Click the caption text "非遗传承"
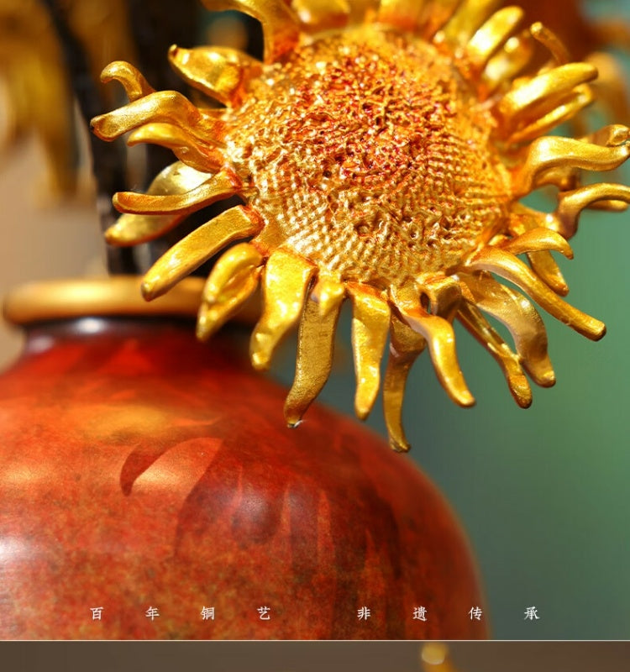The width and height of the screenshot is (630, 672). point(449,613)
